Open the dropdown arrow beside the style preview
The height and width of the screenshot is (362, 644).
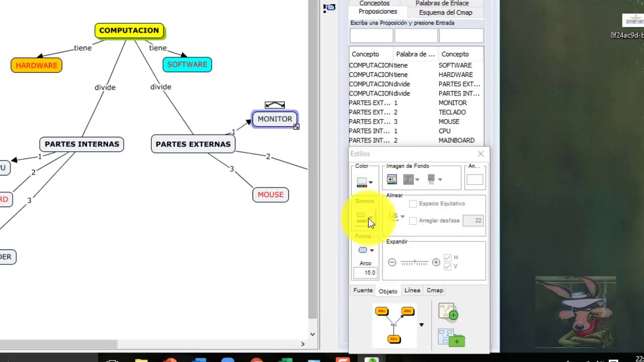[x=422, y=325]
